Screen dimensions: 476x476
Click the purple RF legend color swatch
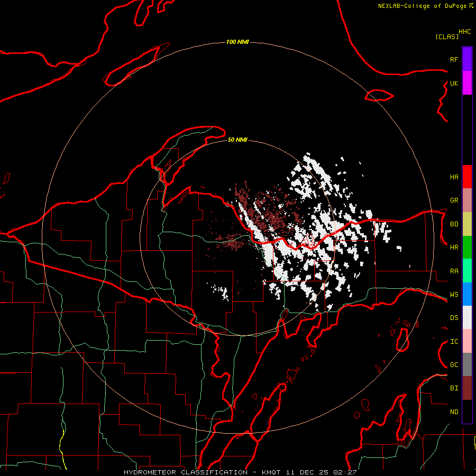467,59
